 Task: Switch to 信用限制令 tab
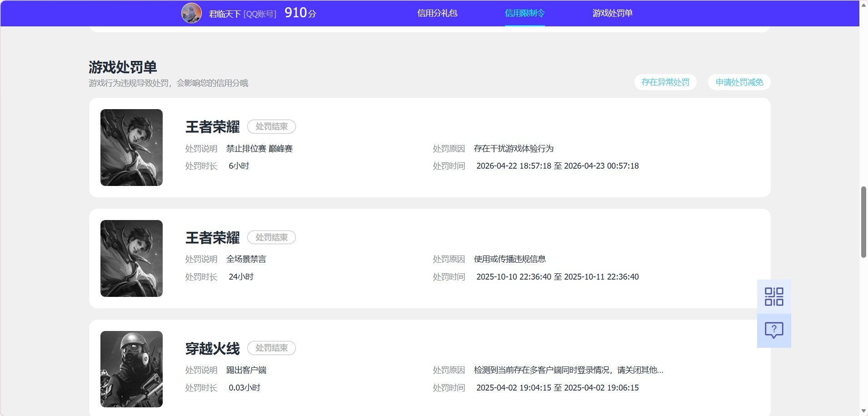[x=524, y=13]
